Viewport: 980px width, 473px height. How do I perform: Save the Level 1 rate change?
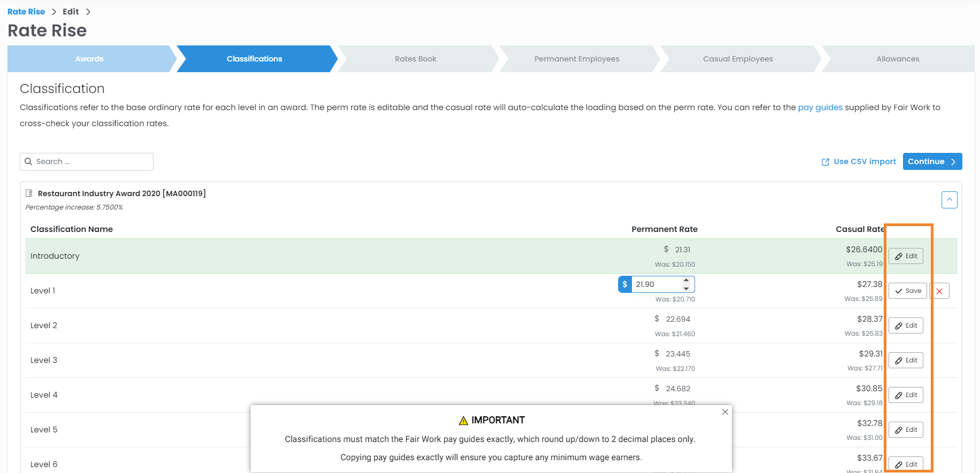click(x=907, y=291)
